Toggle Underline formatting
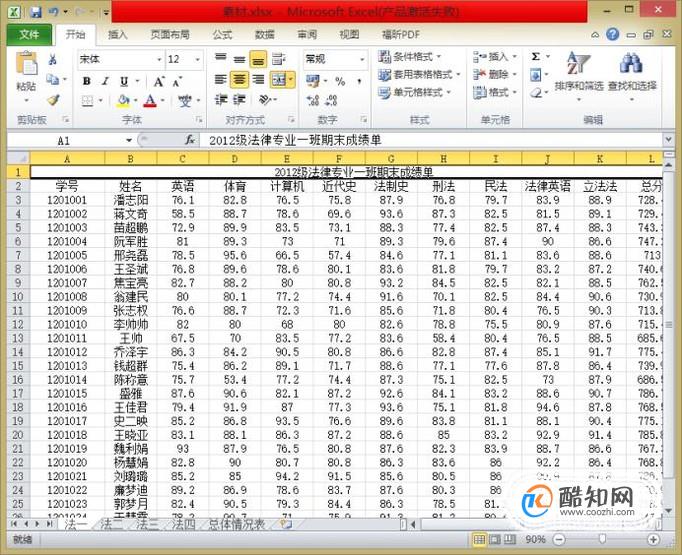This screenshot has width=682, height=555. tap(124, 81)
